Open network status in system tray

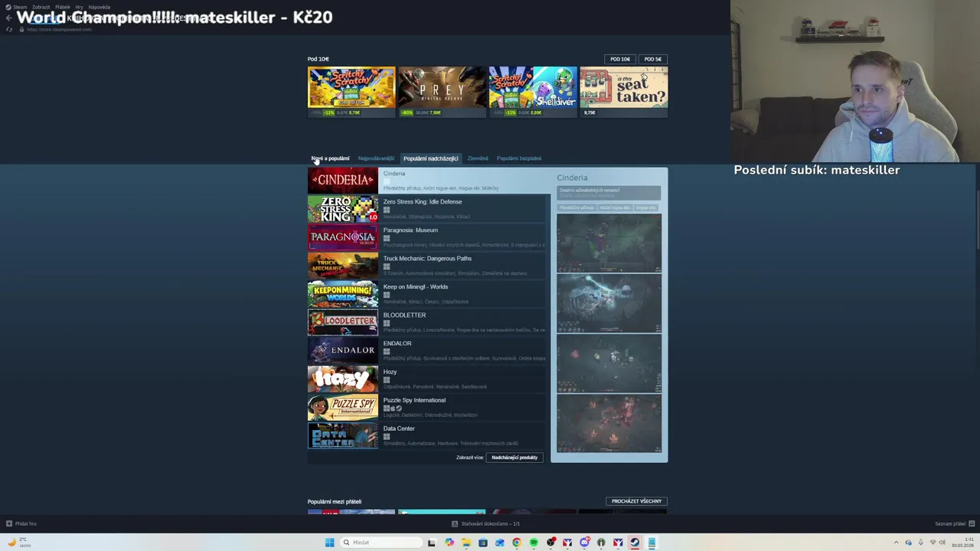pyautogui.click(x=933, y=543)
